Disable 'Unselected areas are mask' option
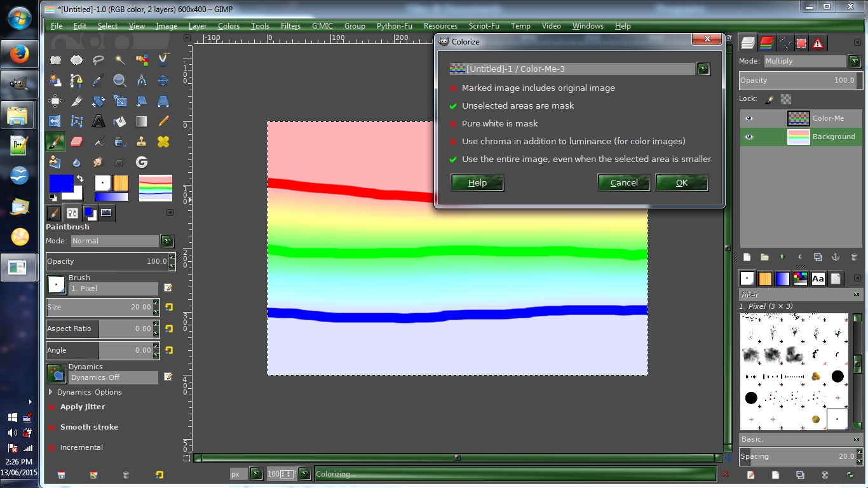The width and height of the screenshot is (868, 488). click(453, 106)
